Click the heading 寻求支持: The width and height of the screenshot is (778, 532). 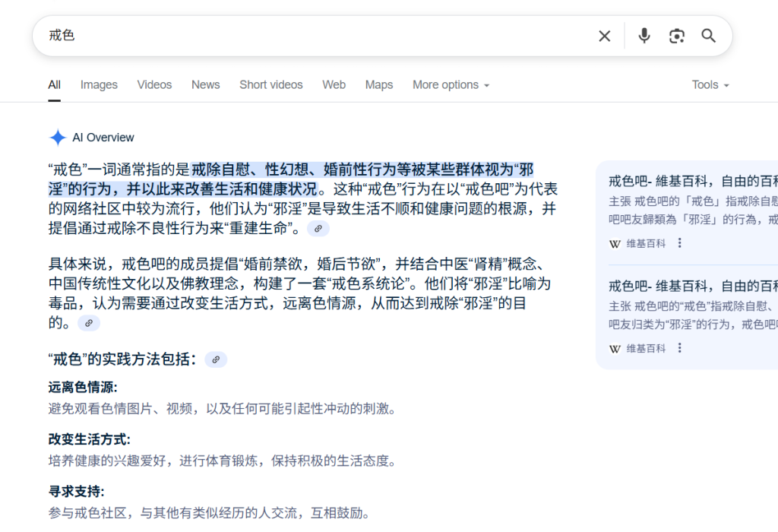pyautogui.click(x=77, y=491)
